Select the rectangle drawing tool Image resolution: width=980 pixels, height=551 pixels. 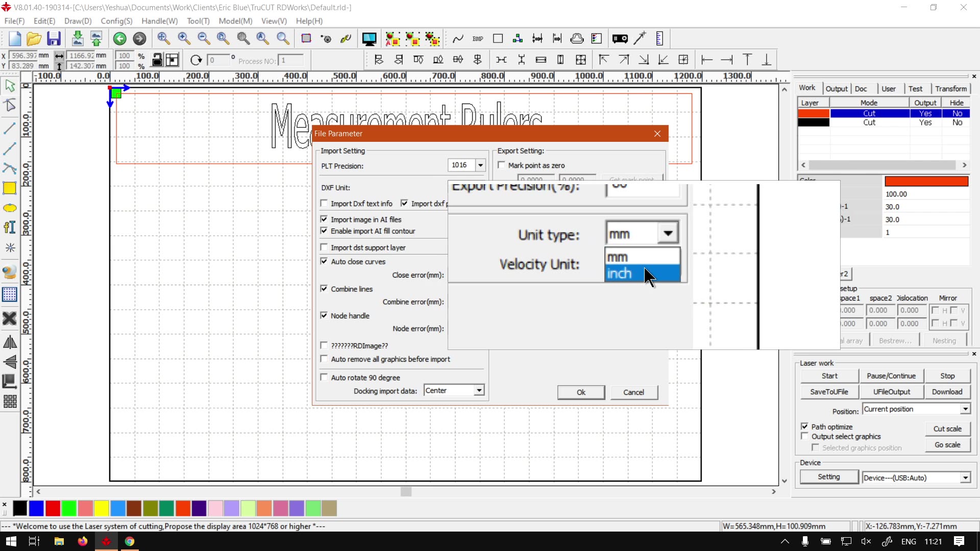(10, 188)
